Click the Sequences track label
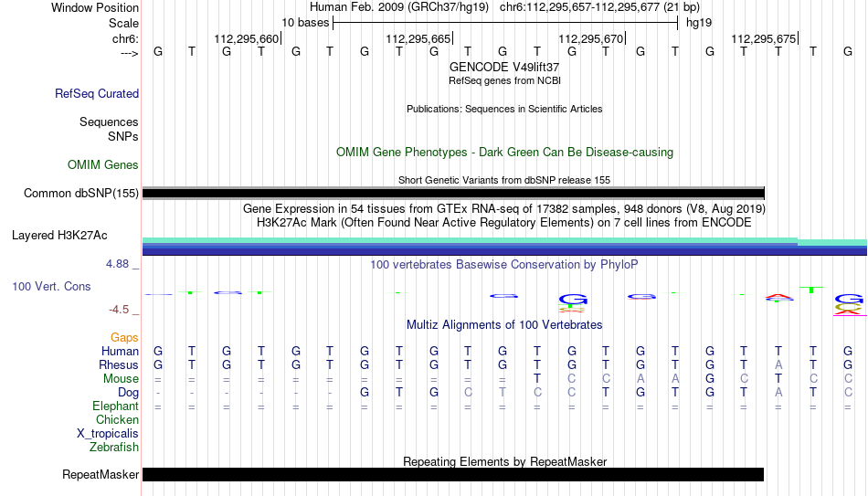This screenshot has width=868, height=496. tap(109, 121)
